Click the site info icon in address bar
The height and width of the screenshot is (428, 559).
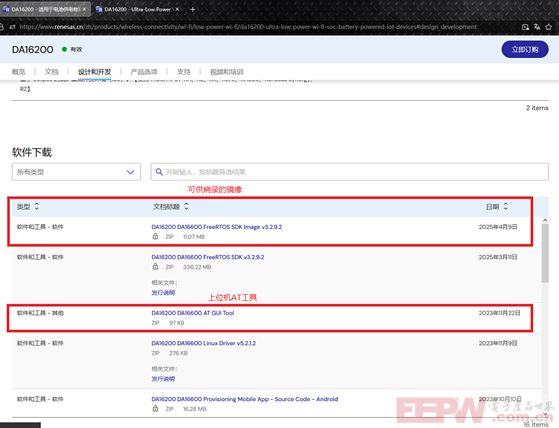click(x=12, y=27)
